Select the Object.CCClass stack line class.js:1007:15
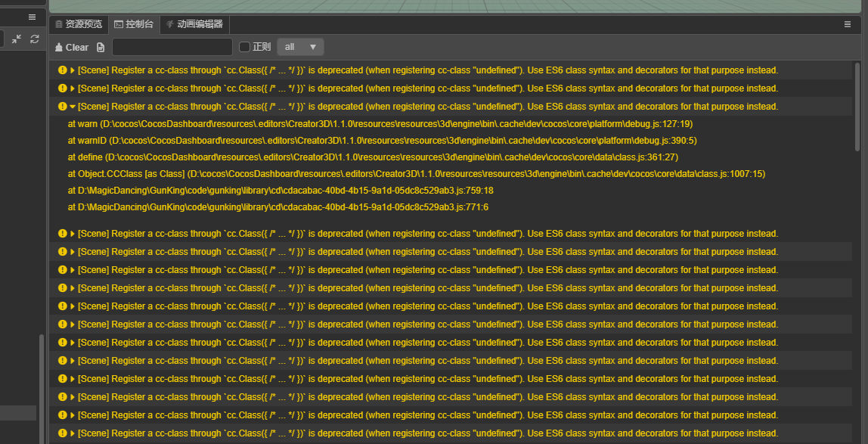This screenshot has width=868, height=444. [x=417, y=174]
